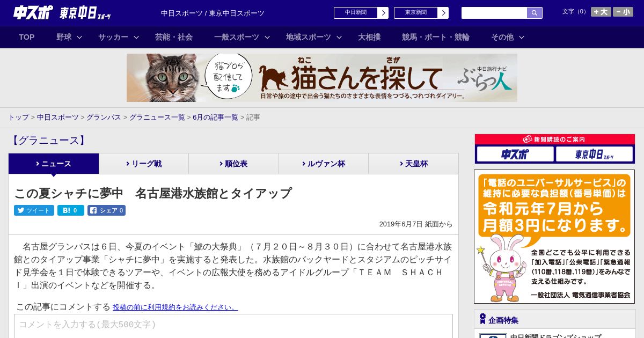Click グラニュース一覧 breadcrumb link

click(157, 117)
